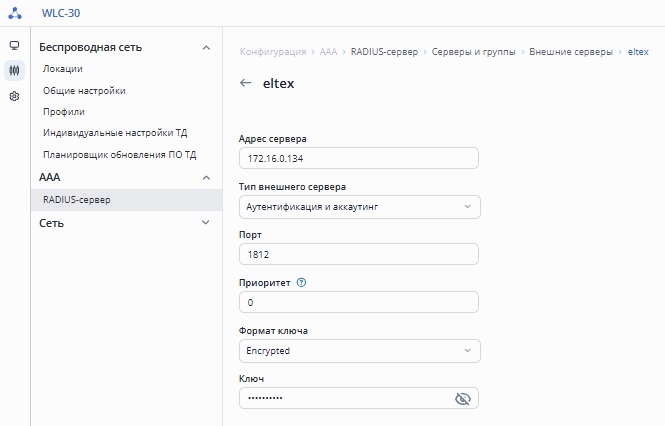Open Локации in the sidebar
Viewport: 665px width, 426px height.
[63, 69]
